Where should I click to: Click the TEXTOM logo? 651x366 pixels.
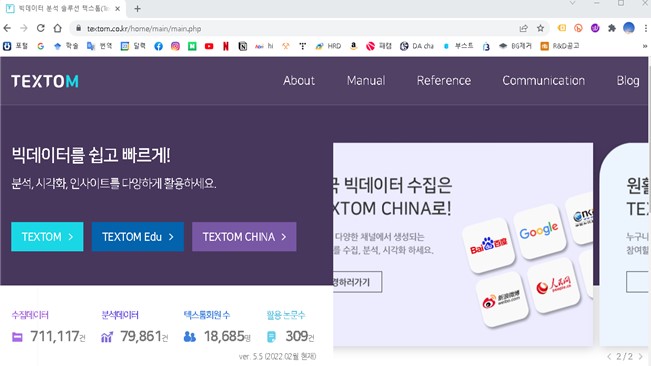tap(45, 81)
